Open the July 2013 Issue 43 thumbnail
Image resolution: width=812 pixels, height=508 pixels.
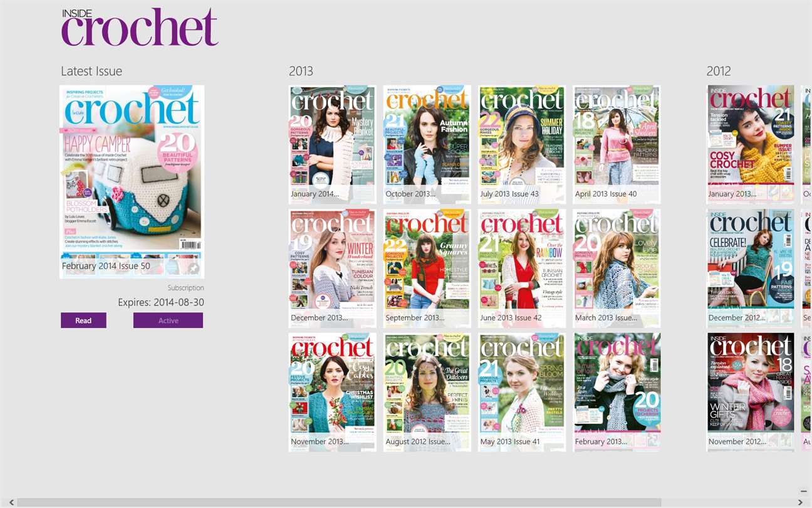[521, 144]
